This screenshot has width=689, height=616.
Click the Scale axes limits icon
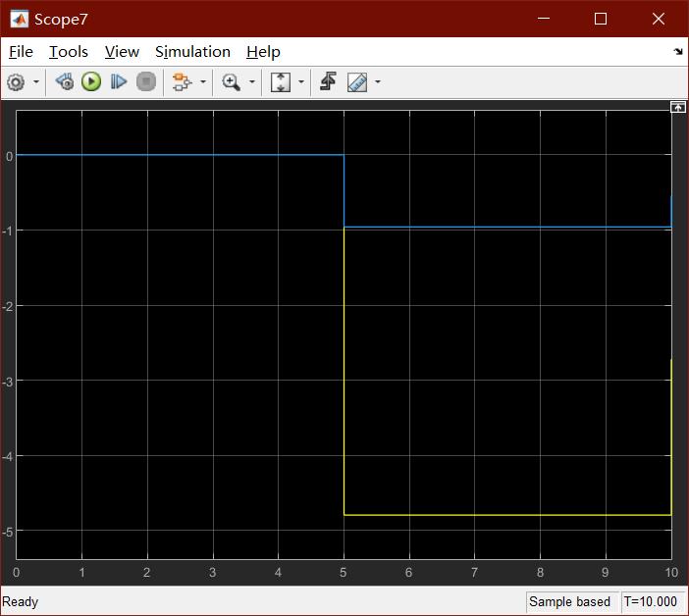pyautogui.click(x=281, y=82)
